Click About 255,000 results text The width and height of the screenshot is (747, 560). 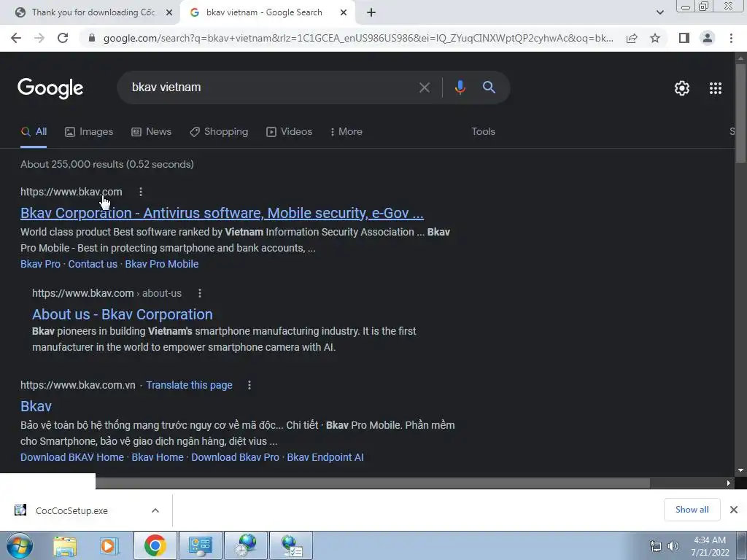click(x=107, y=164)
